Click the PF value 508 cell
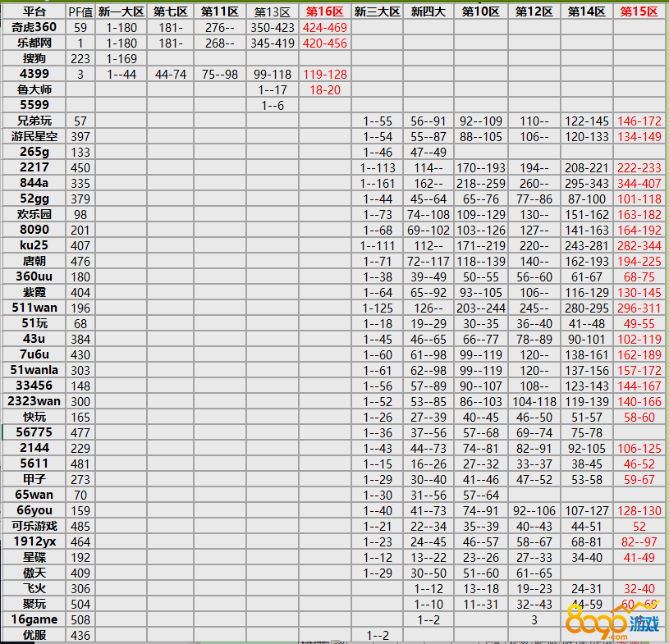The image size is (669, 644). pos(80,619)
